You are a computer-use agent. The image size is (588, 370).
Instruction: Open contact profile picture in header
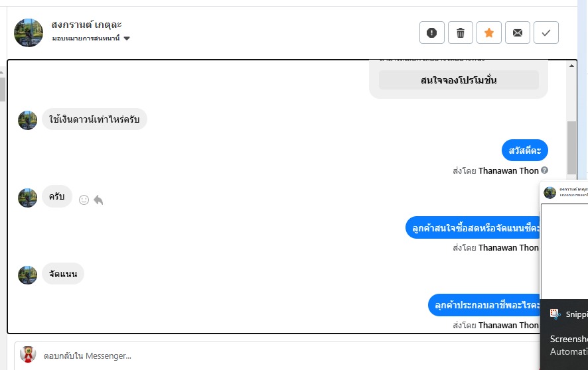coord(29,32)
